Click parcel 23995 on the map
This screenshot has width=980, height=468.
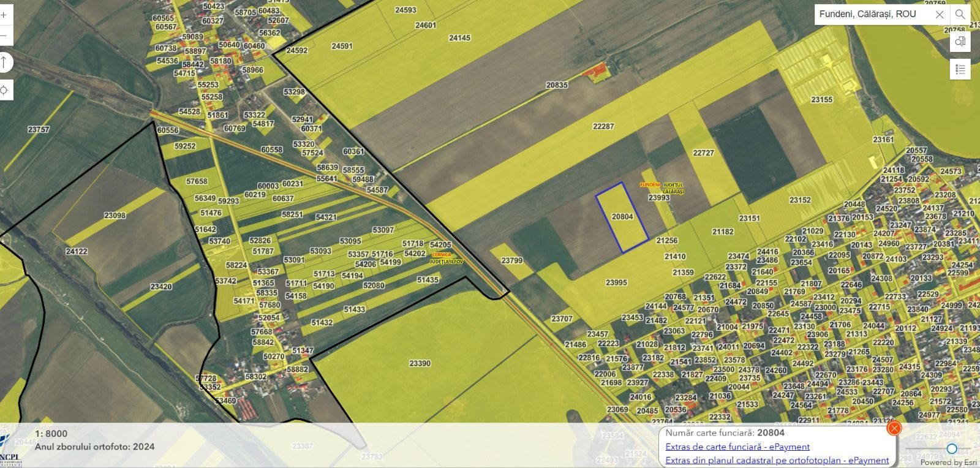click(616, 282)
